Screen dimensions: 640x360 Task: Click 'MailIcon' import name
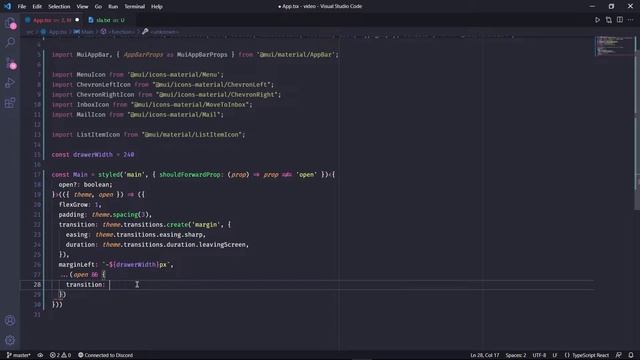point(91,115)
